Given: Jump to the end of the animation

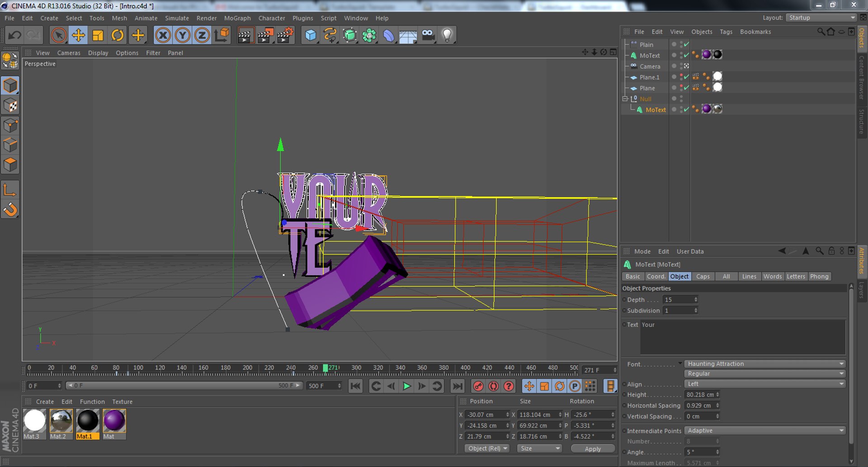Looking at the screenshot, I should (458, 386).
